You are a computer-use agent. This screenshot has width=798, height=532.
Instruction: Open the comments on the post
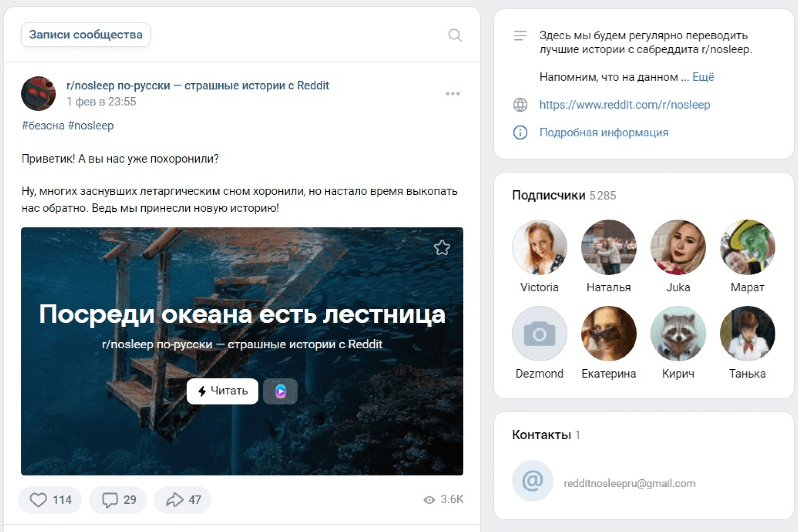tap(110, 500)
